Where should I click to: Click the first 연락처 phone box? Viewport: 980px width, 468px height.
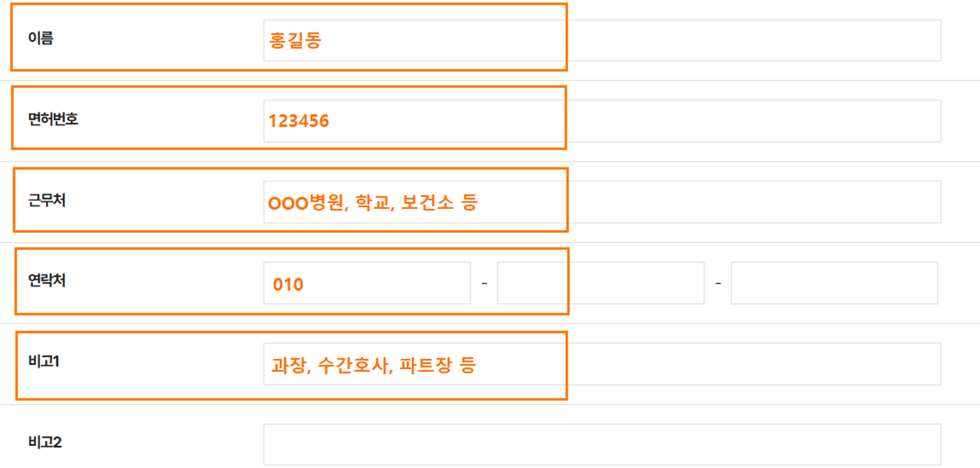point(367,283)
